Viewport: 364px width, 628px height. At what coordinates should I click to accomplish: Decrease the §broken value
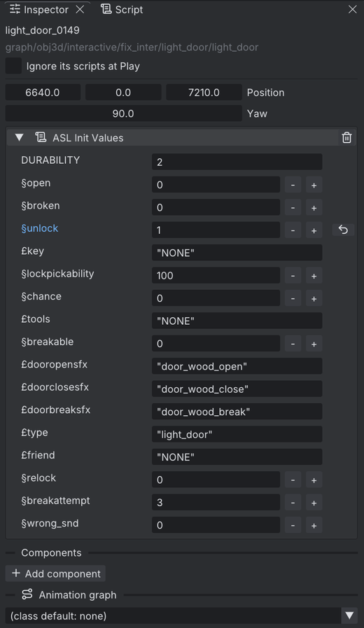(x=293, y=207)
